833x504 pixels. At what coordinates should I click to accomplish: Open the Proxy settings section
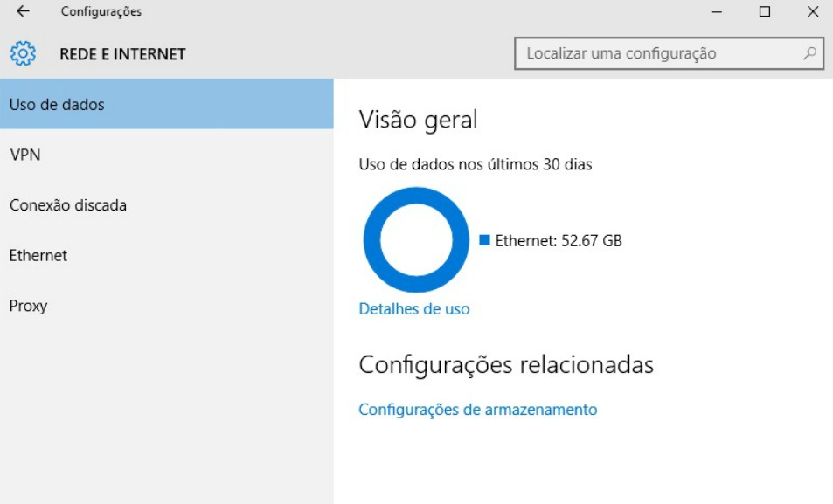(28, 306)
